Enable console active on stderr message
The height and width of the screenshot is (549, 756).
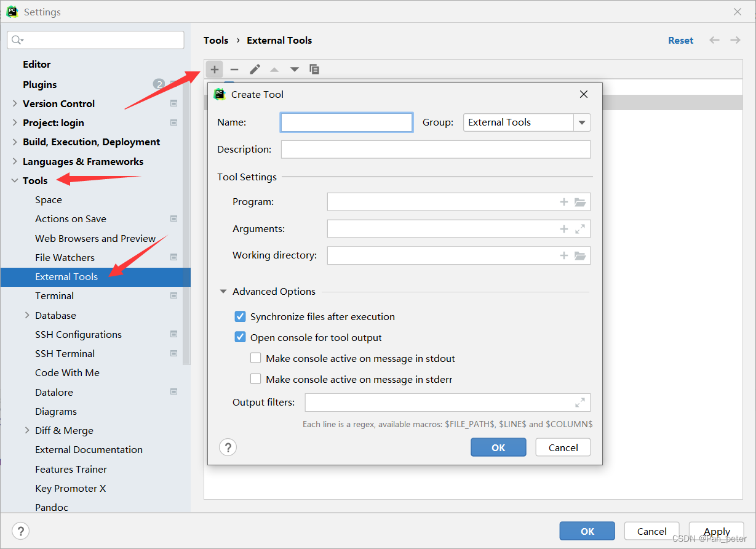point(256,379)
